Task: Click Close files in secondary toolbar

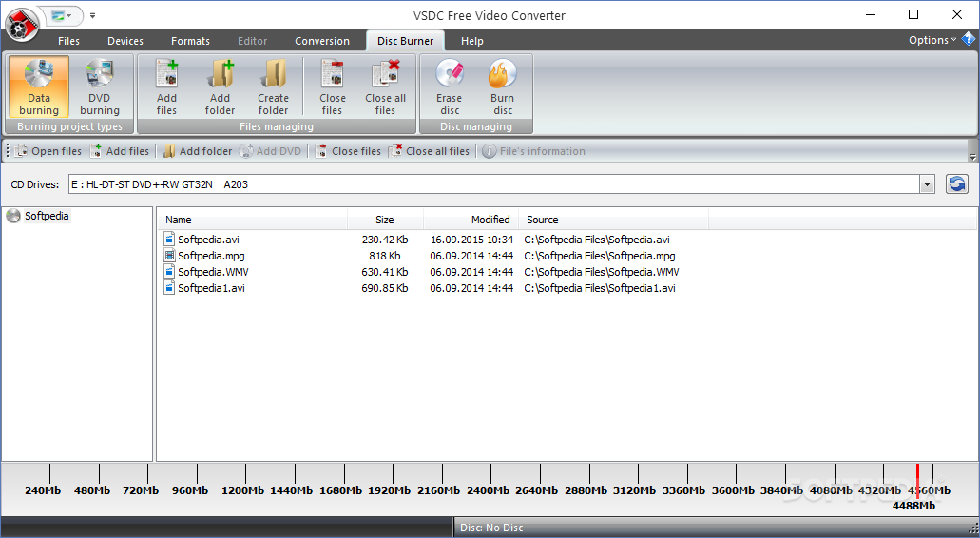Action: (348, 151)
